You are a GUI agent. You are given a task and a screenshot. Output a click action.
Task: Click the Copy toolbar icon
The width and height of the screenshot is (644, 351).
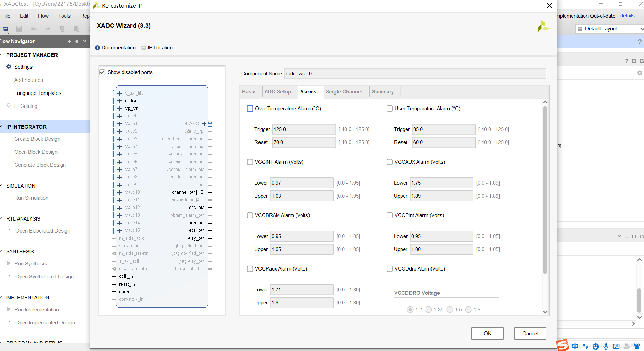pos(62,29)
